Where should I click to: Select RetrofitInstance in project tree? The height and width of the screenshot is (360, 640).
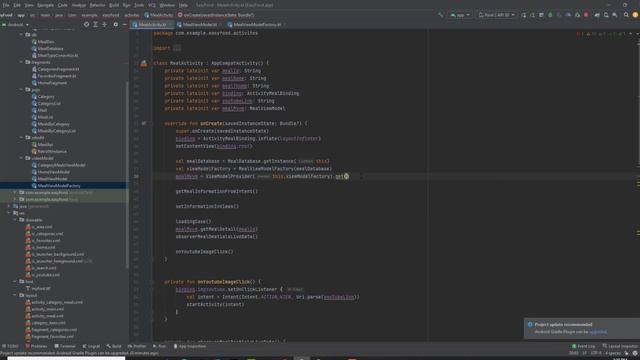[x=52, y=151]
